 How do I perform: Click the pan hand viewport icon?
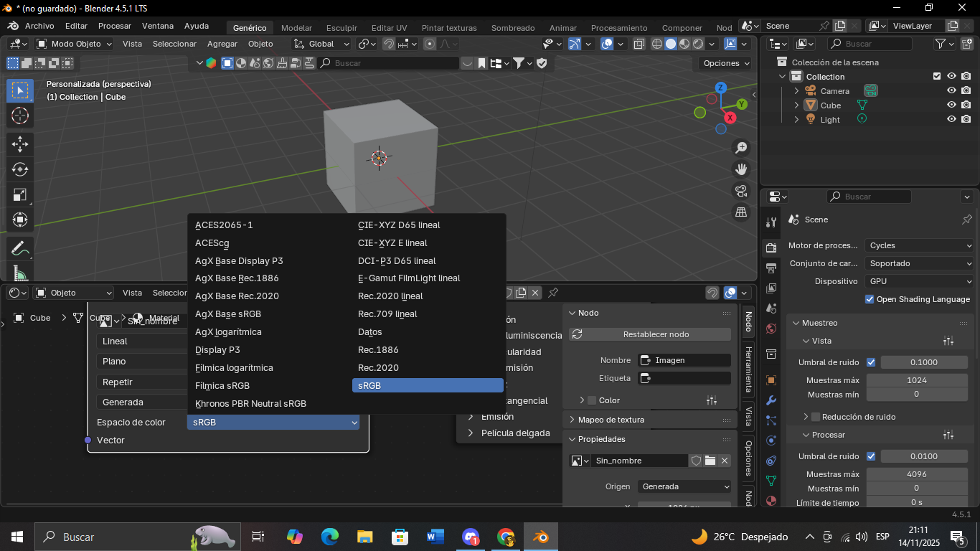(x=741, y=169)
